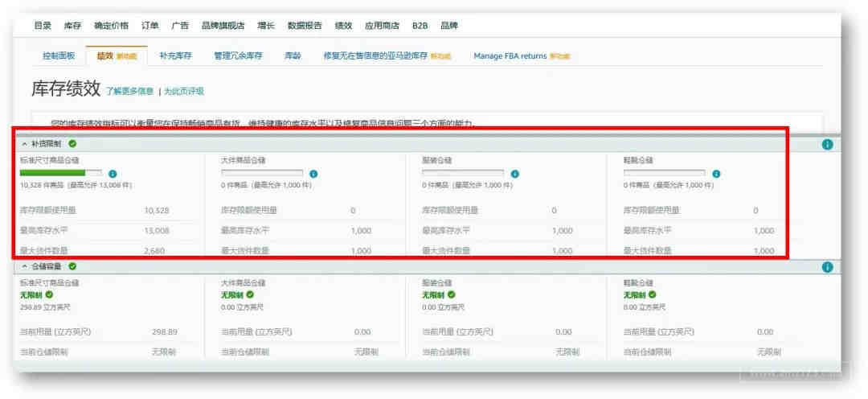The image size is (868, 399).
Task: Click 当前仓储限制 label in 服装仓储 column
Action: (x=446, y=352)
